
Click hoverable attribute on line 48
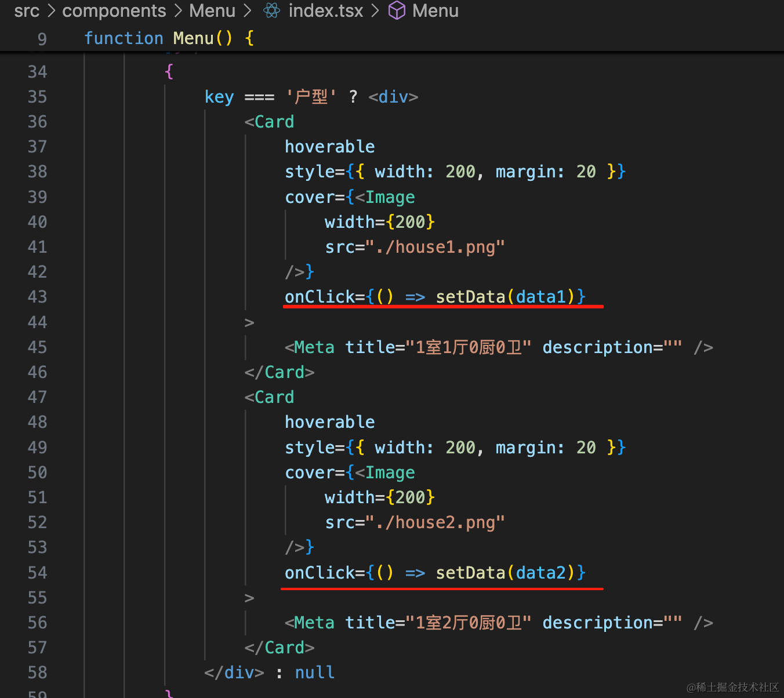pos(330,422)
